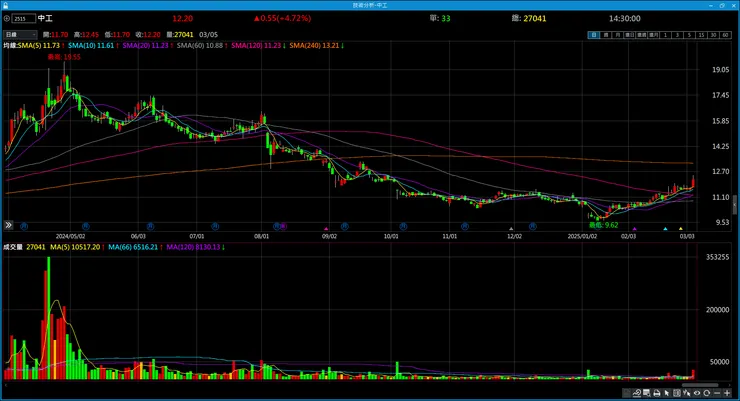Click the last price 12.20 in header
Image resolution: width=740 pixels, height=401 pixels.
pyautogui.click(x=183, y=18)
